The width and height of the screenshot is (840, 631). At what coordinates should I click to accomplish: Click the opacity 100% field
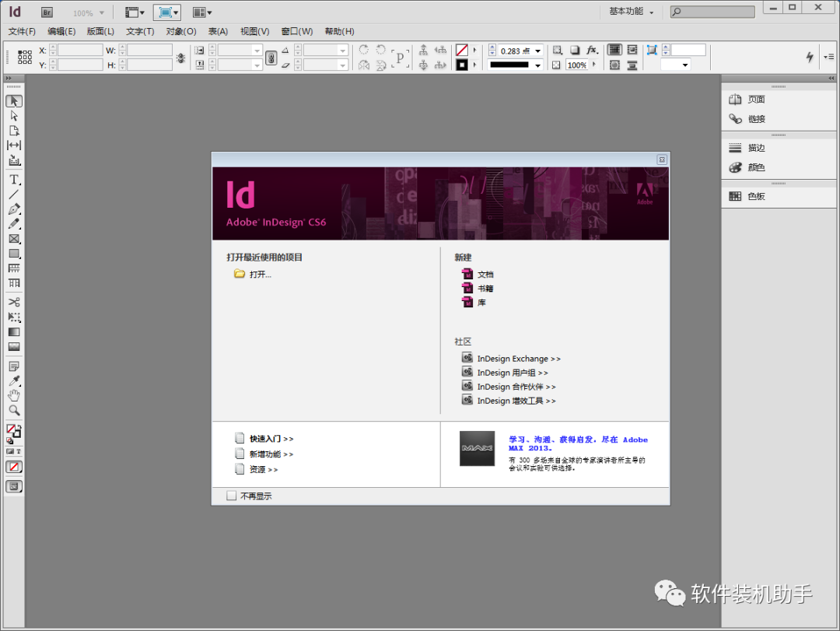tap(577, 65)
